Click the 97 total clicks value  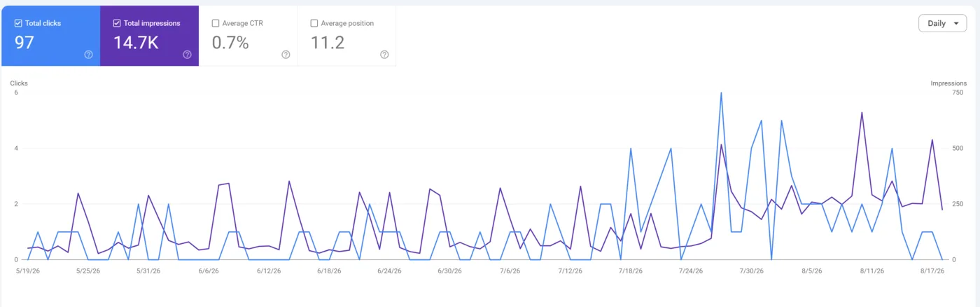click(24, 43)
